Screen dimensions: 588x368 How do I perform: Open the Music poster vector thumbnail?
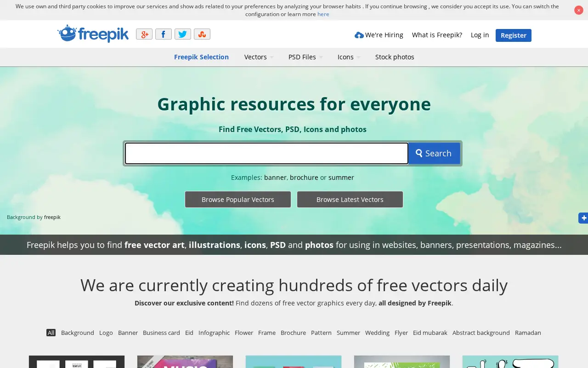[x=185, y=362]
